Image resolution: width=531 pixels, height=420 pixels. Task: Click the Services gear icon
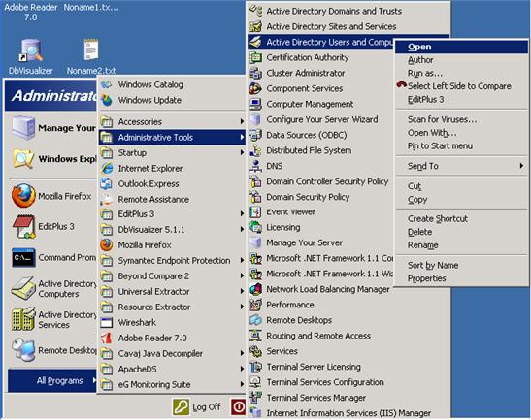255,351
